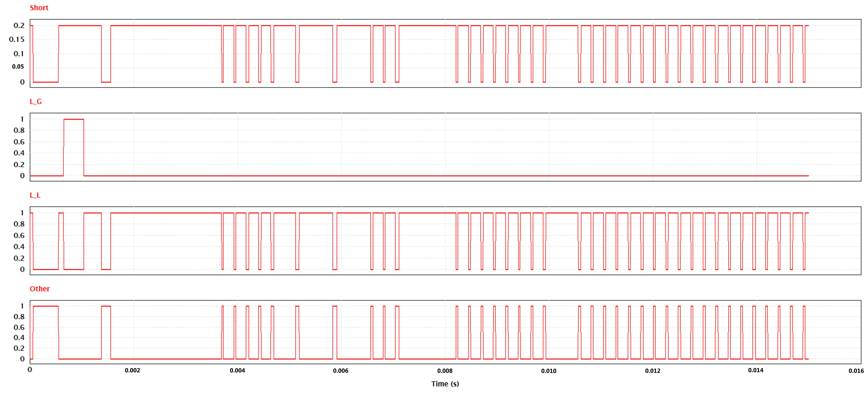
Task: Click the Short signal title label
Action: pos(39,8)
